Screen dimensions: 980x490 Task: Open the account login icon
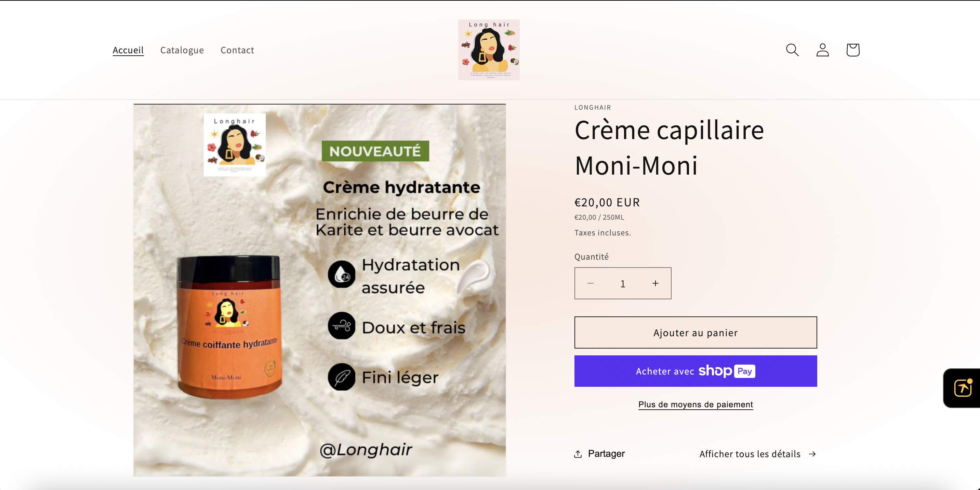(x=822, y=50)
